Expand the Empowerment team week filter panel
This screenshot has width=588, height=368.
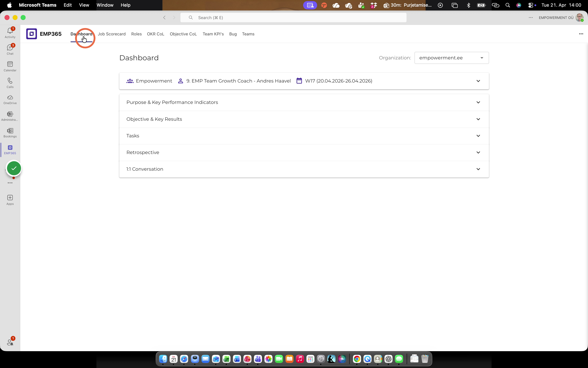[x=304, y=81]
